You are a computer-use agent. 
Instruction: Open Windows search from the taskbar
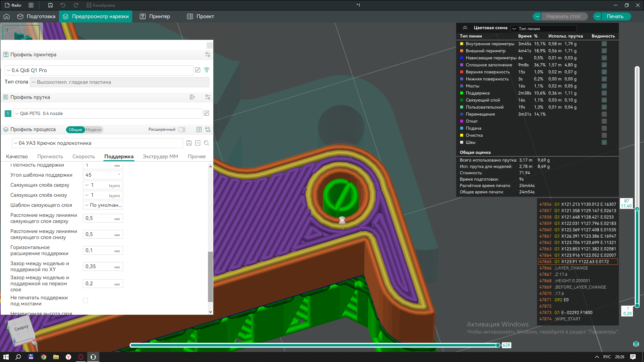pos(18,357)
